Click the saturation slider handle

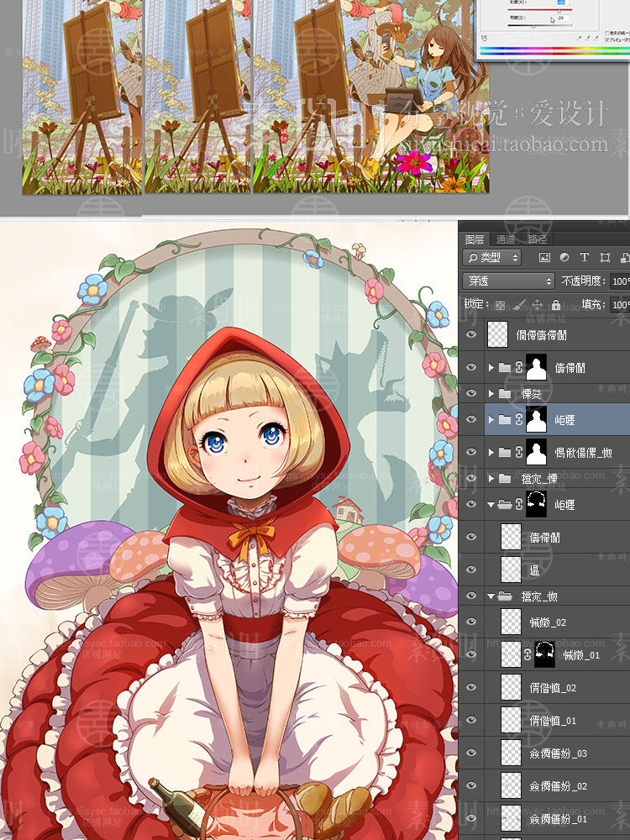(559, 11)
